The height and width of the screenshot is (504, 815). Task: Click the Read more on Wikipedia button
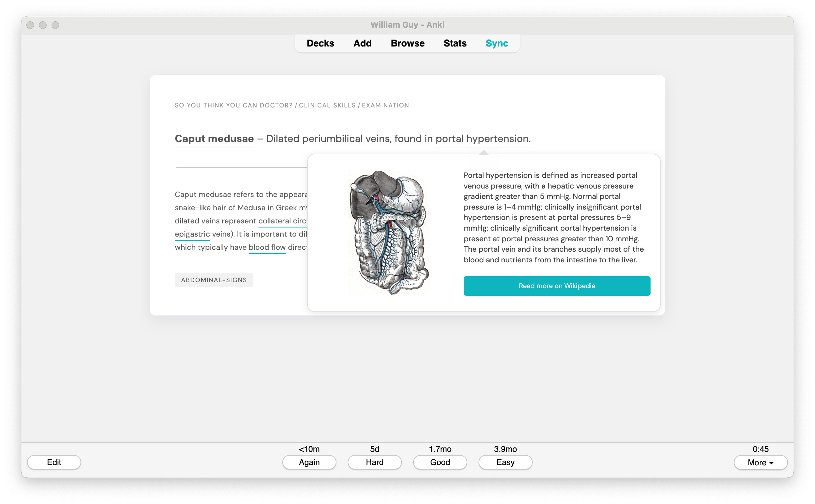pos(557,286)
